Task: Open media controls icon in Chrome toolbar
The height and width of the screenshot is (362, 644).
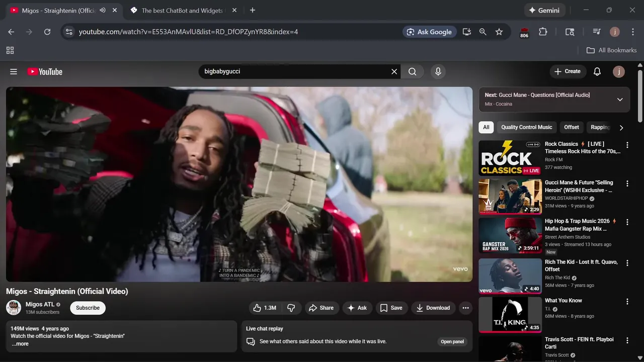Action: point(597,32)
